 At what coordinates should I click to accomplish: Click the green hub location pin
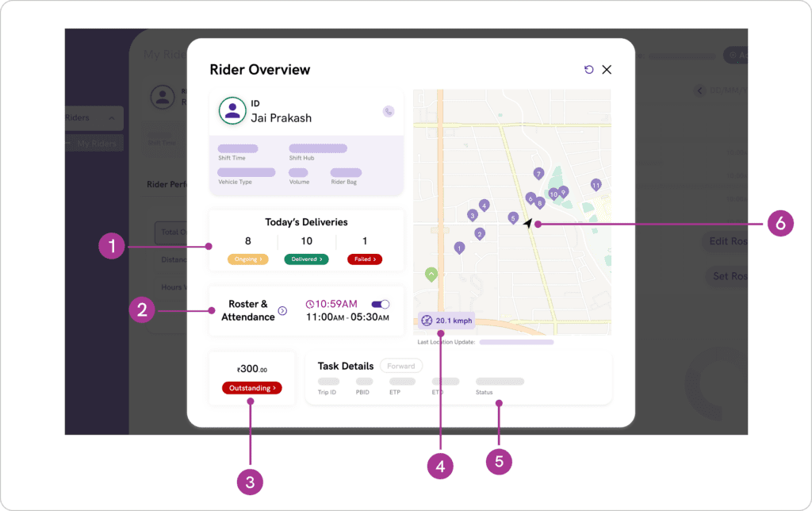(431, 275)
